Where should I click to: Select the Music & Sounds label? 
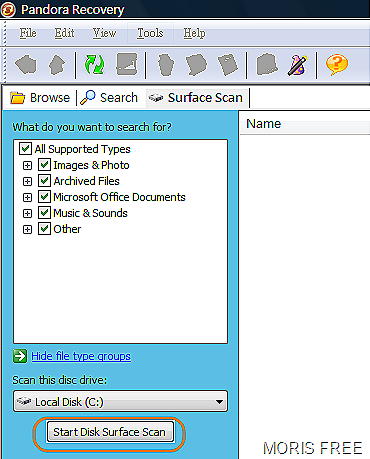(90, 213)
